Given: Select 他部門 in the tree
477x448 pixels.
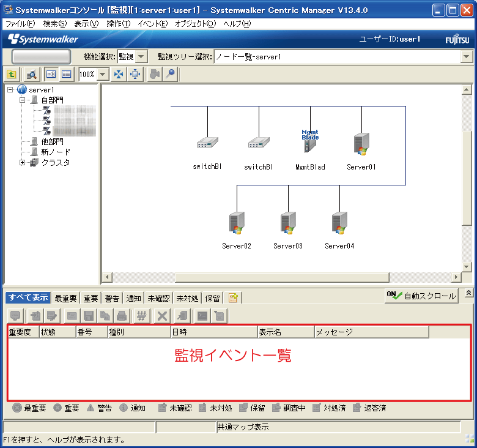Looking at the screenshot, I should click(x=53, y=141).
